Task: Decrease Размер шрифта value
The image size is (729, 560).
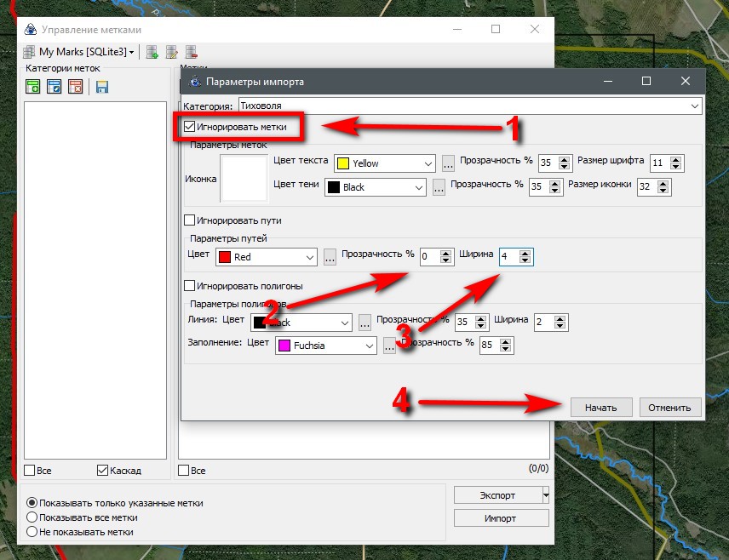Action: [675, 166]
